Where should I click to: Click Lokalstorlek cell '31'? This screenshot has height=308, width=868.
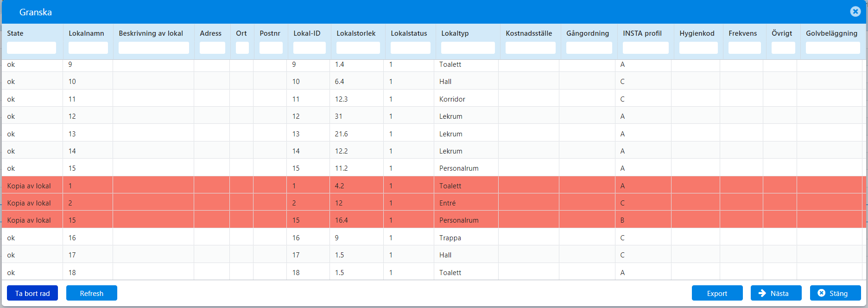click(338, 116)
